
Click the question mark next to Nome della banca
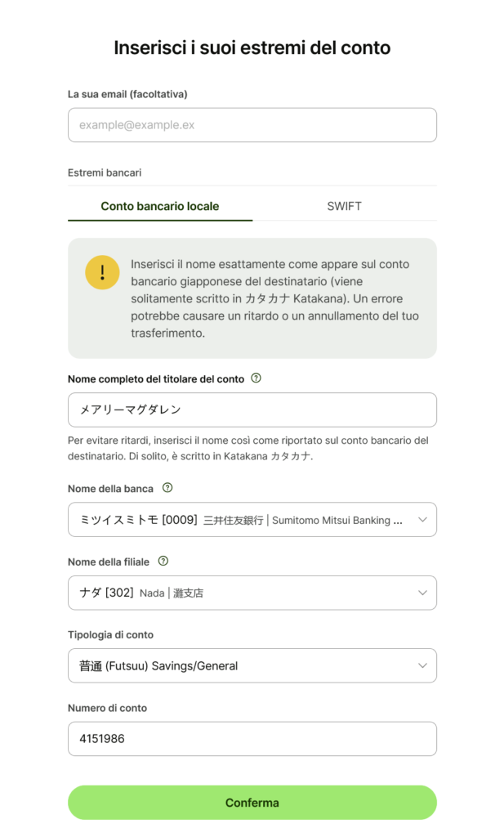(x=167, y=487)
